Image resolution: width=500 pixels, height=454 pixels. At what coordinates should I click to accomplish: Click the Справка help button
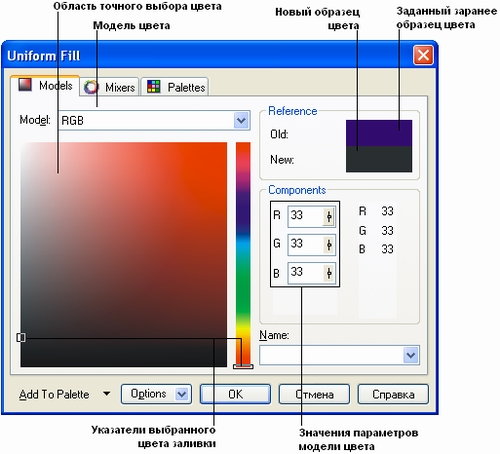(393, 394)
